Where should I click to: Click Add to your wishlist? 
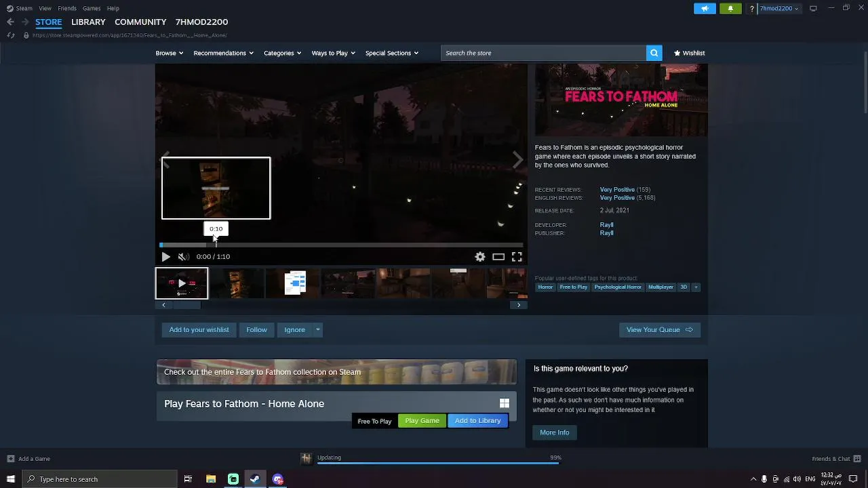(x=199, y=329)
